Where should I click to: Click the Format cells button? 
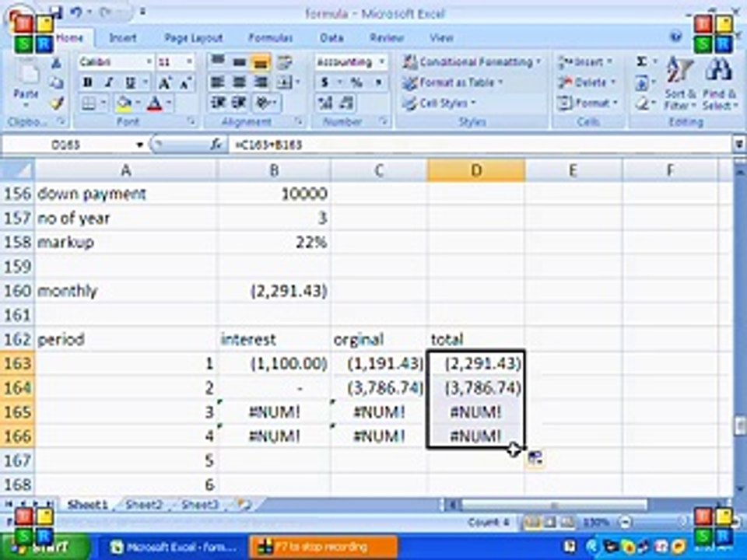(587, 103)
